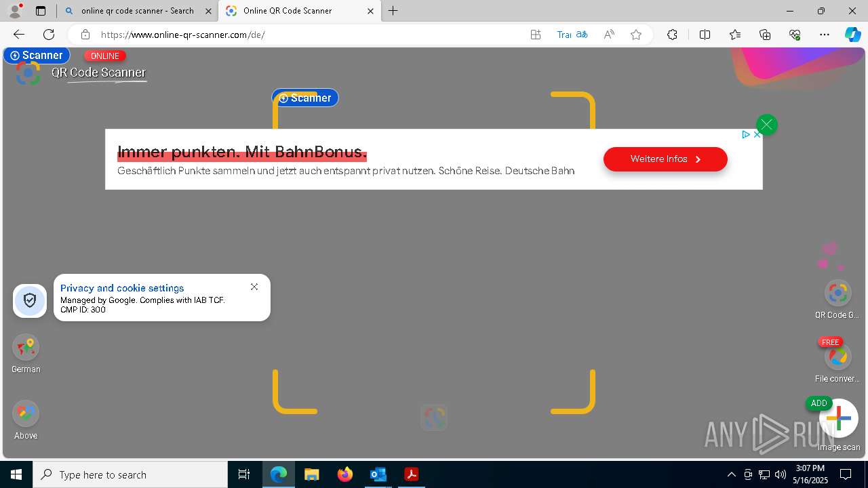
Task: Open Weitere Infos in BahnBonus ad
Action: point(665,159)
